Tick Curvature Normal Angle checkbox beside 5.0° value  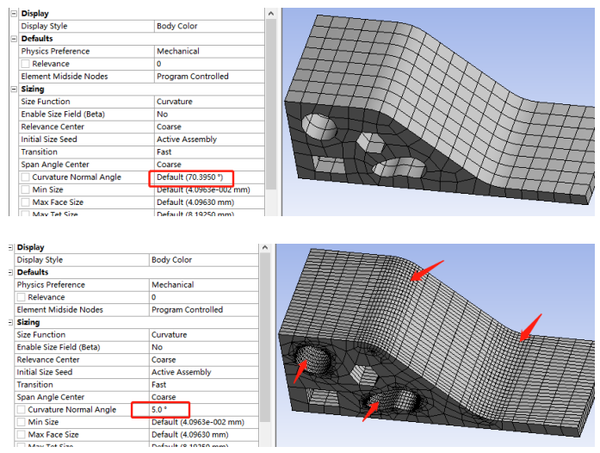[21, 410]
